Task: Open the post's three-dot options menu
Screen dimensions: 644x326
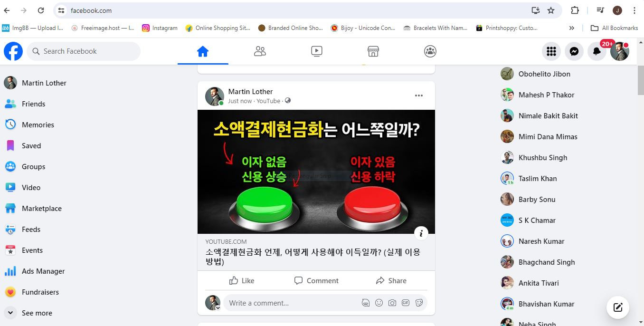Action: coord(419,96)
